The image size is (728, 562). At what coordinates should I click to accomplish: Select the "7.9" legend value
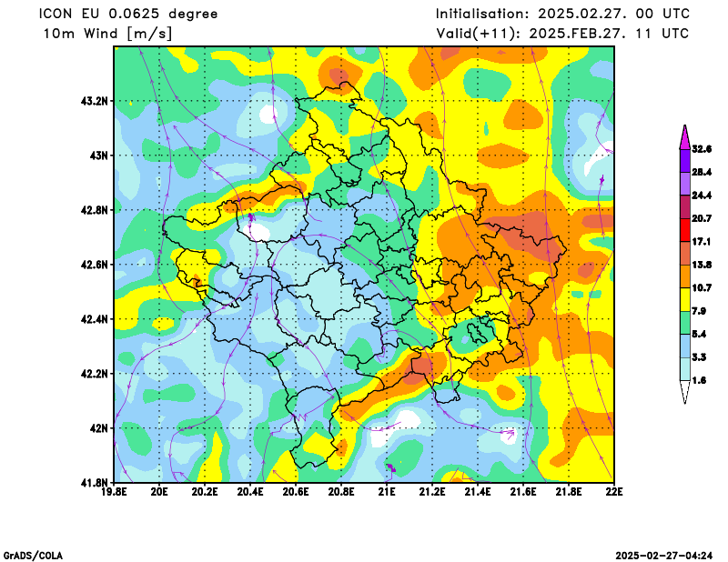pos(699,311)
